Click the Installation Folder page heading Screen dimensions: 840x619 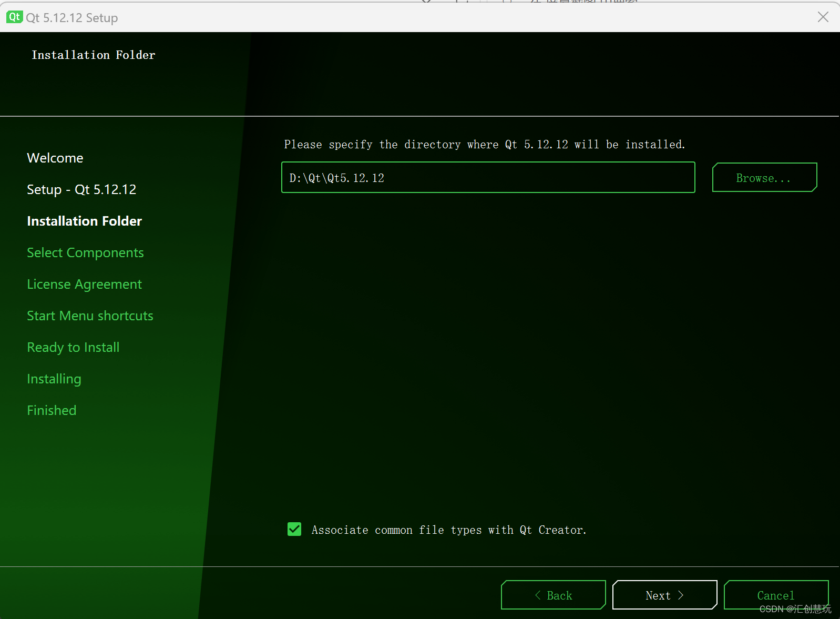94,55
